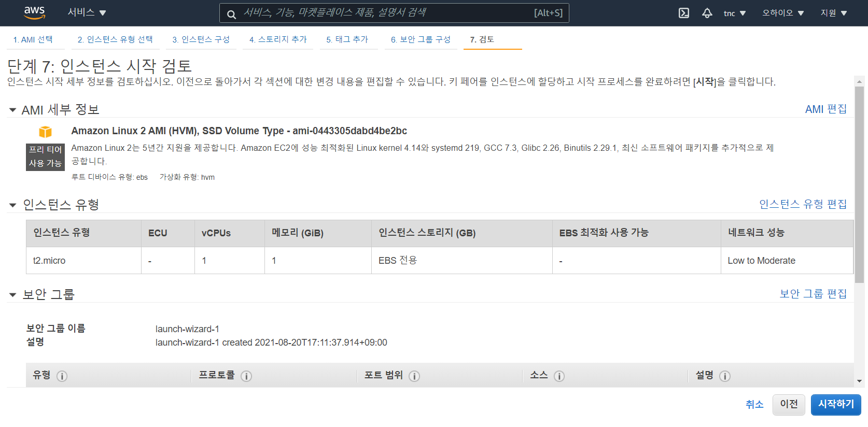
Task: Go to step 1. AMI 선택
Action: point(33,39)
